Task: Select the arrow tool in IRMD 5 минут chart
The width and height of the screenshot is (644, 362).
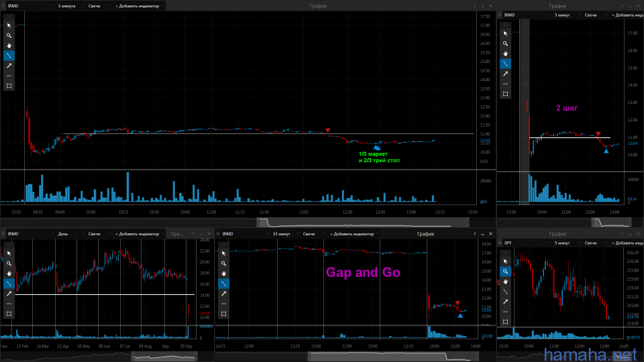Action: (506, 74)
